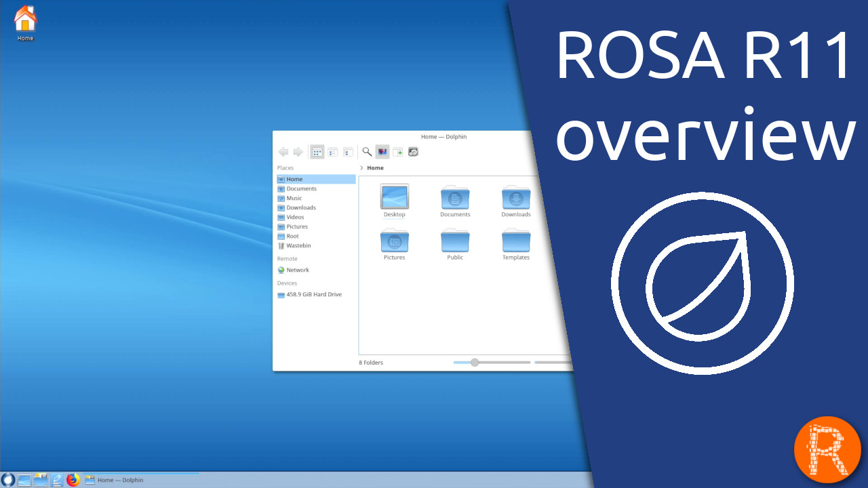Viewport: 868px width, 488px height.
Task: Switch to Icons view mode
Action: click(317, 152)
